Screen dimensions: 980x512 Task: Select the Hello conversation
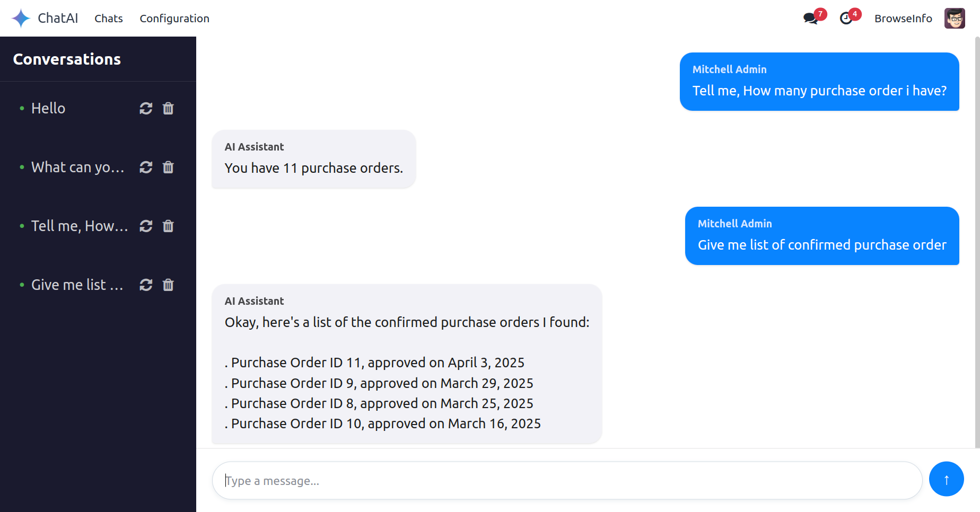pos(48,109)
